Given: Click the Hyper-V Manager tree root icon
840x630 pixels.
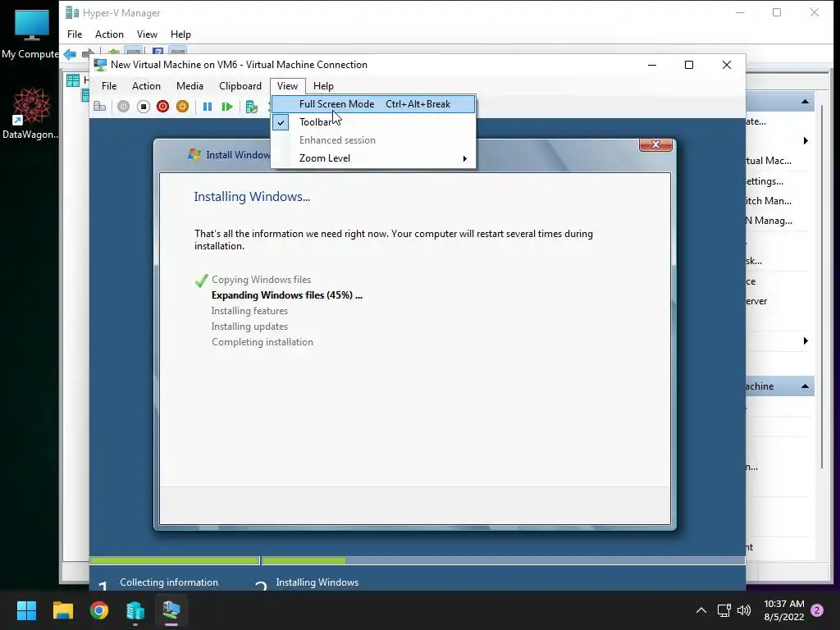Looking at the screenshot, I should (73, 80).
